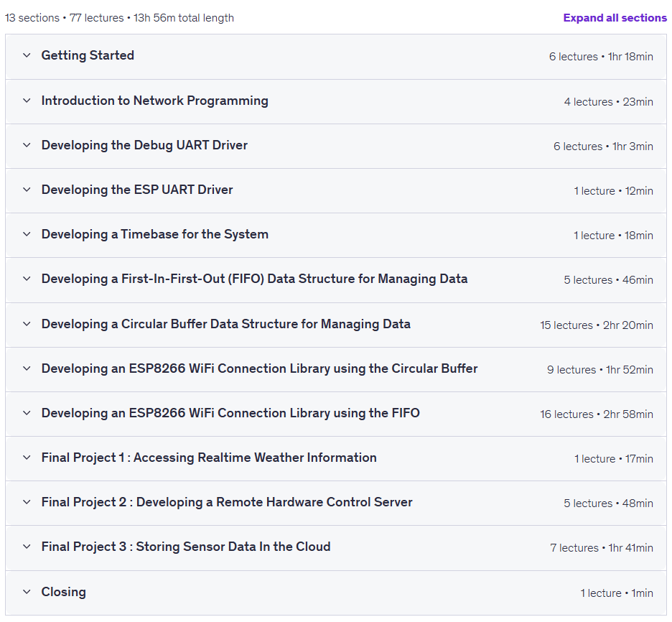Click '16 lectures • 2hr 58min' duration text

click(597, 414)
